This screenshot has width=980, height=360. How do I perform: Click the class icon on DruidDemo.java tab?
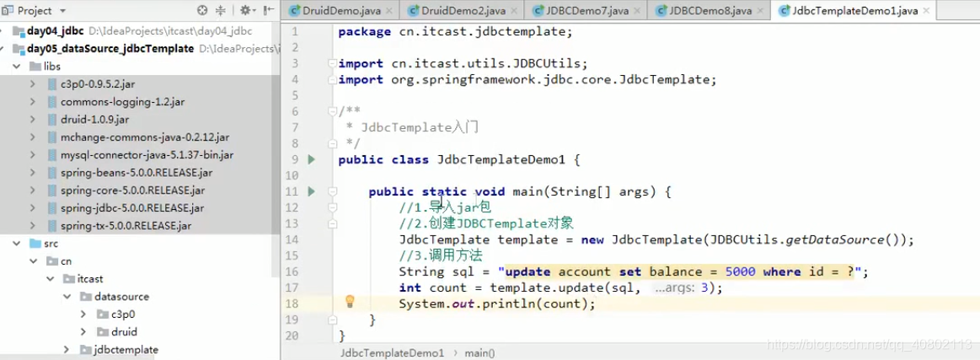294,11
